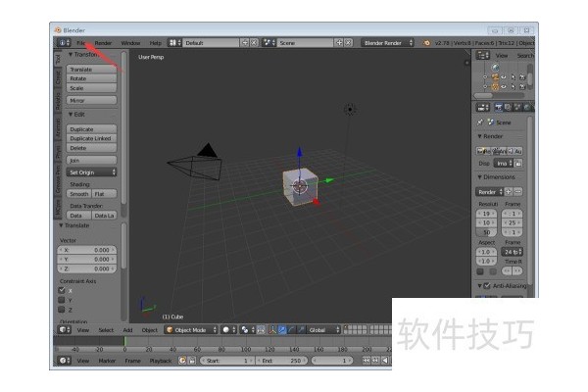Open the Render menu in the top bar
Viewport: 588px width, 392px height.
[x=103, y=43]
